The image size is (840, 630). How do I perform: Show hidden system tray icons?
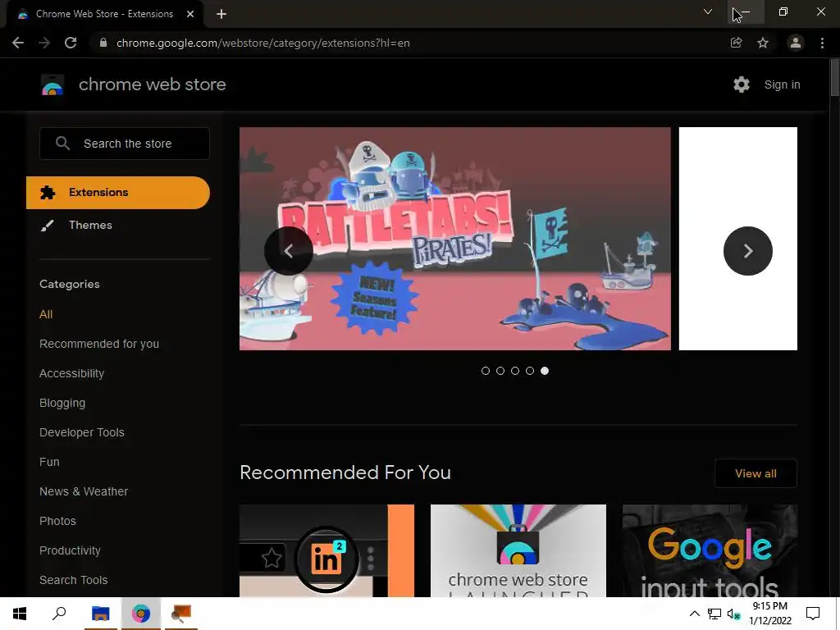pyautogui.click(x=694, y=614)
